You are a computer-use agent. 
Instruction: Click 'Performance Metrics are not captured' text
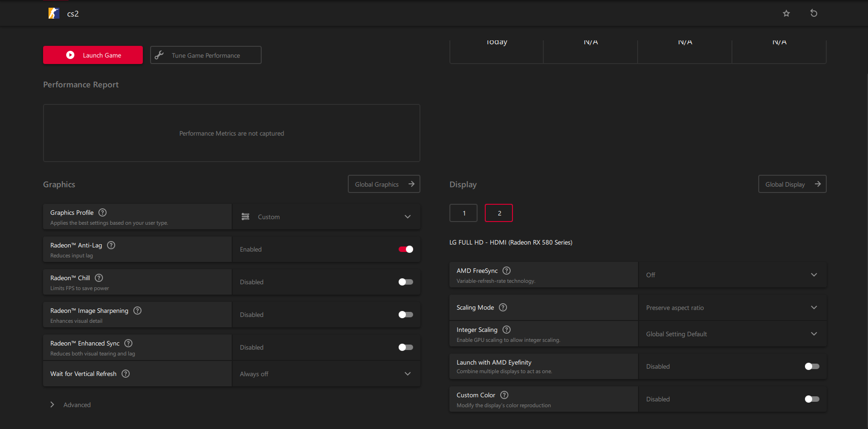point(232,133)
